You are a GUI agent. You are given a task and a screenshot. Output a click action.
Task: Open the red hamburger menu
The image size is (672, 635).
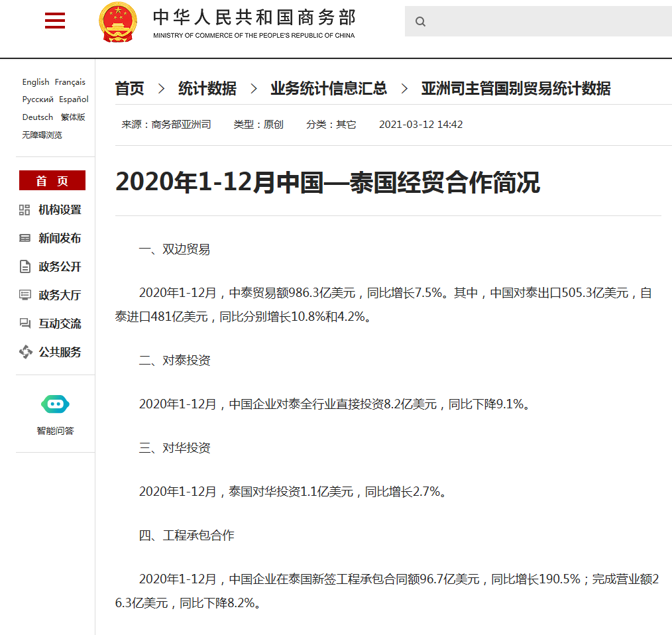coord(55,21)
